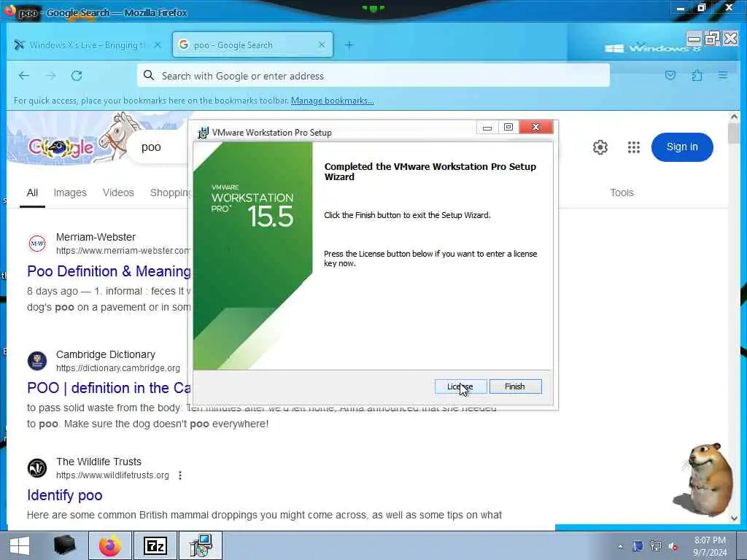Open the Identify poo result link
The width and height of the screenshot is (747, 560).
(65, 495)
